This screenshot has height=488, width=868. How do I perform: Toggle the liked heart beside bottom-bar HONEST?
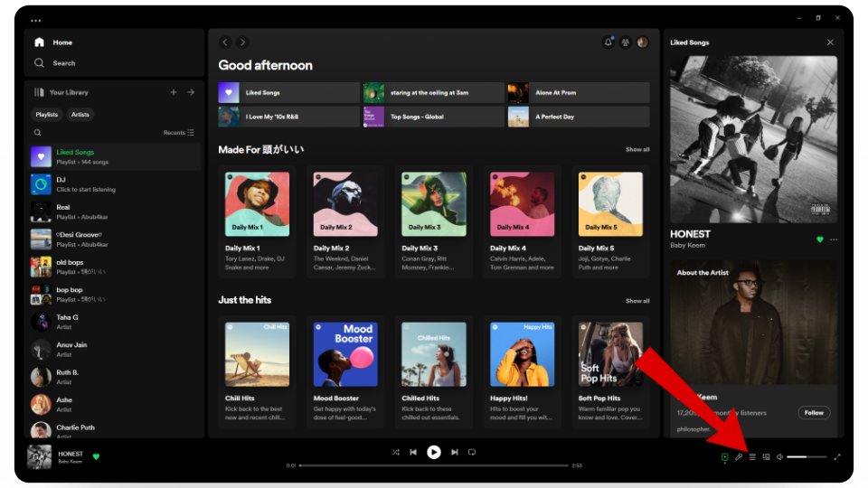[x=97, y=457]
